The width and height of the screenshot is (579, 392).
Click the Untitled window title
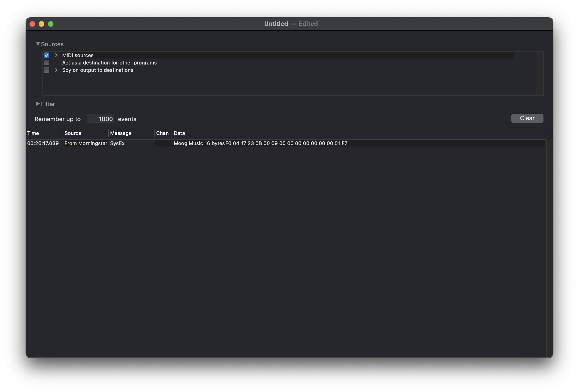pyautogui.click(x=276, y=24)
